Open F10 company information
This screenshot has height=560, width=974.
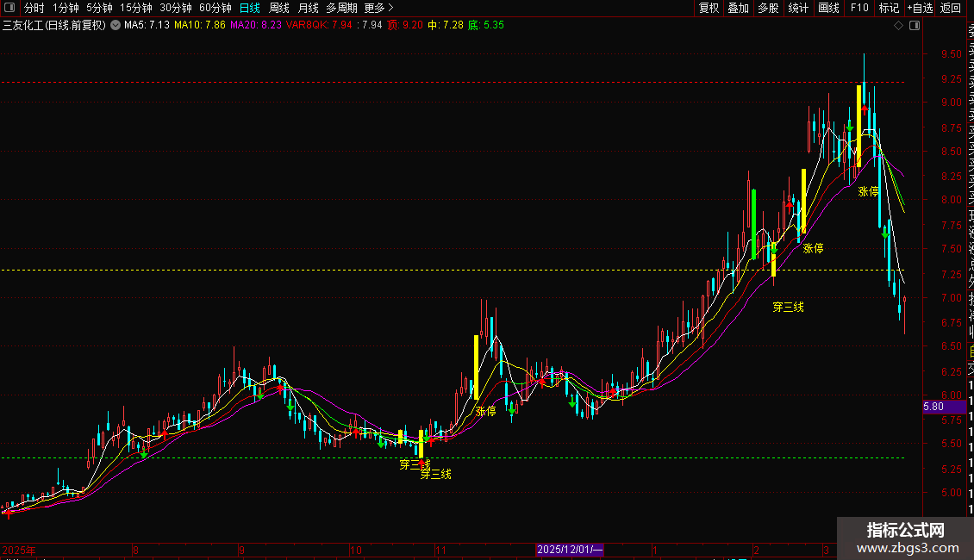[x=859, y=8]
